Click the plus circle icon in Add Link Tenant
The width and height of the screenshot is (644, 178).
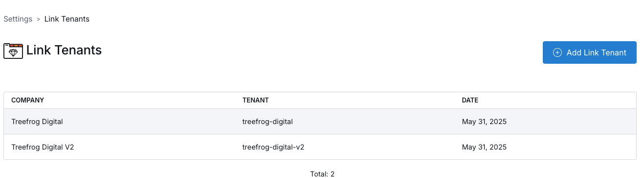557,52
